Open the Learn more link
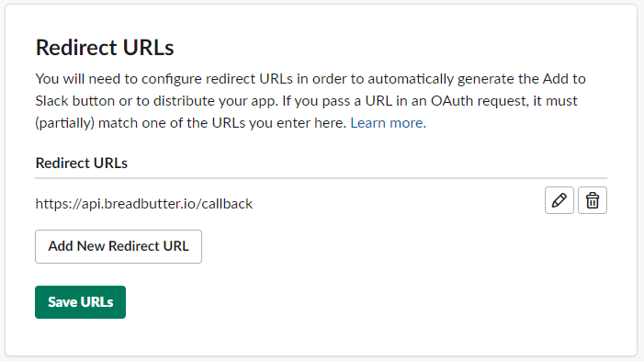 (x=388, y=123)
